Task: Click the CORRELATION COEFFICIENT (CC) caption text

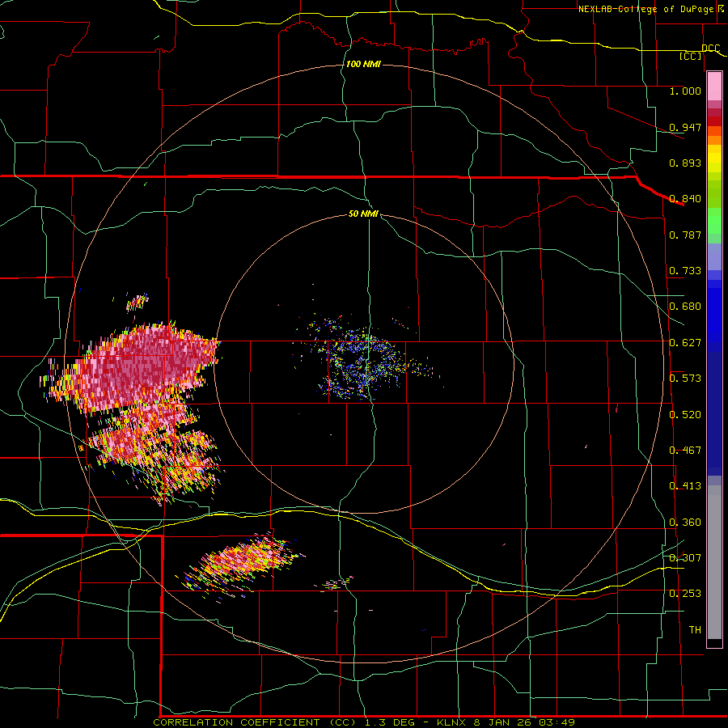Action: (254, 722)
